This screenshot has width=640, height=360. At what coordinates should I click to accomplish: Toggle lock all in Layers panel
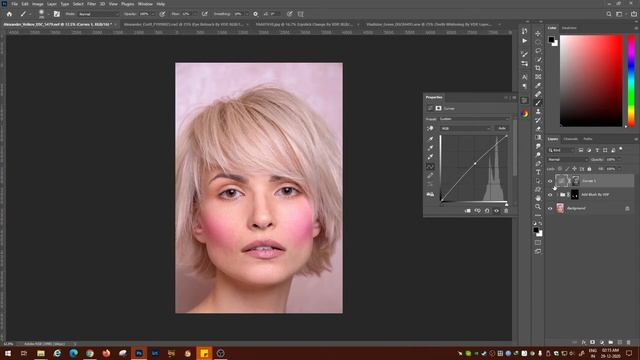pyautogui.click(x=589, y=169)
